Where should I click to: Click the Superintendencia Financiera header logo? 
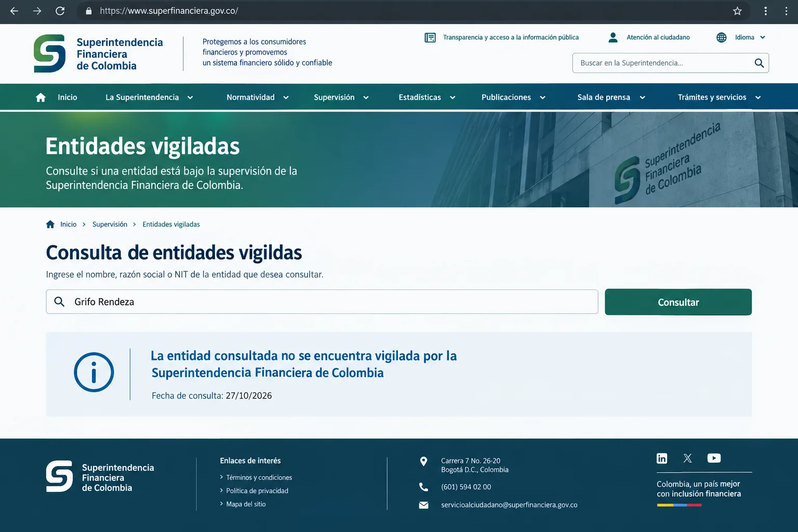tap(98, 54)
